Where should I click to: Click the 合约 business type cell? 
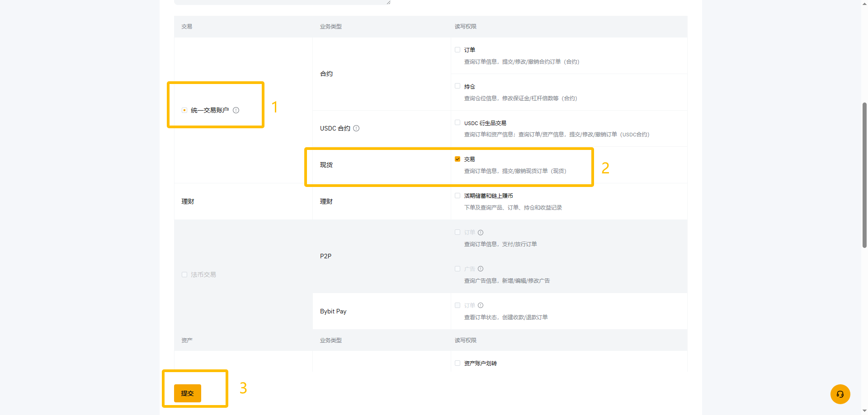(382, 74)
